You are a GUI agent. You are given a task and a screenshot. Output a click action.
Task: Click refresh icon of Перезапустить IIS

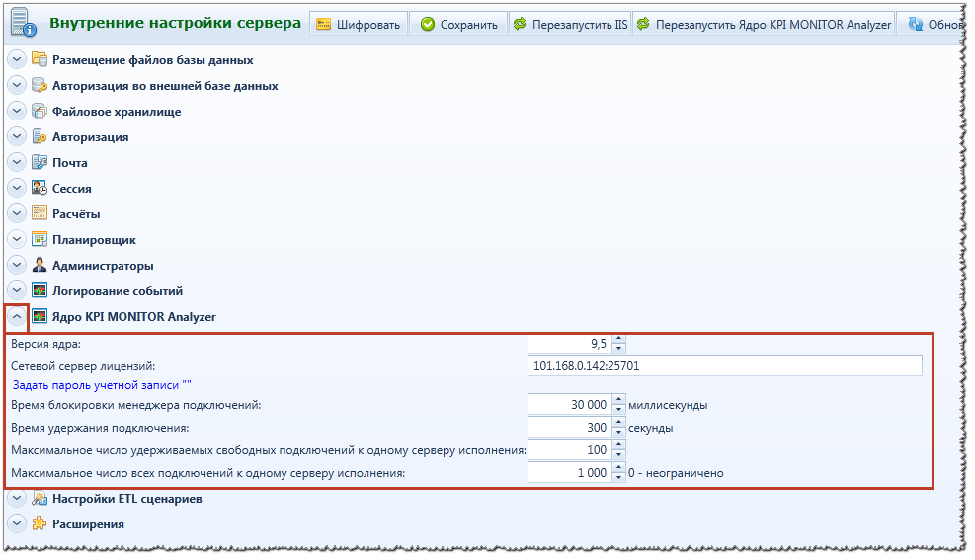[520, 24]
